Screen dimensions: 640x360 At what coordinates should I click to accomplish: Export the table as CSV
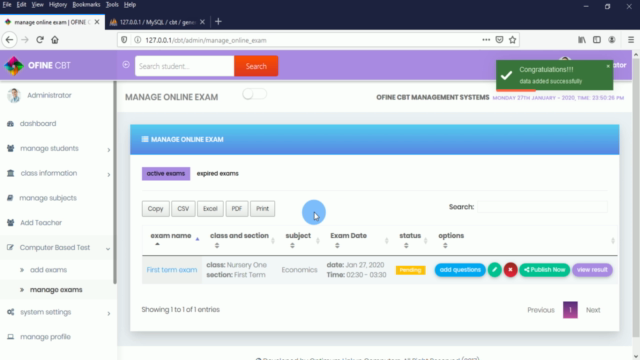click(x=183, y=209)
